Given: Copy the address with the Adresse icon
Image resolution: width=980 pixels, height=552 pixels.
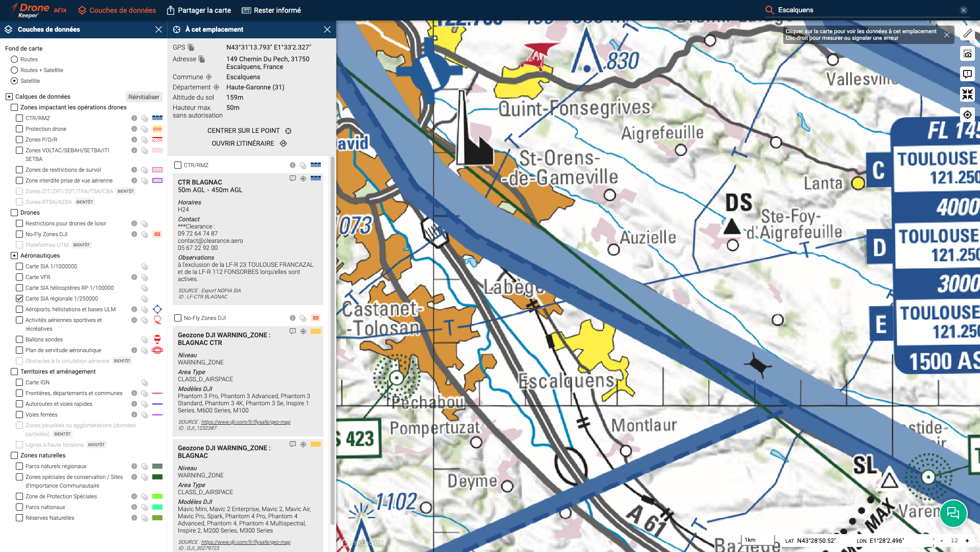Looking at the screenshot, I should (202, 59).
